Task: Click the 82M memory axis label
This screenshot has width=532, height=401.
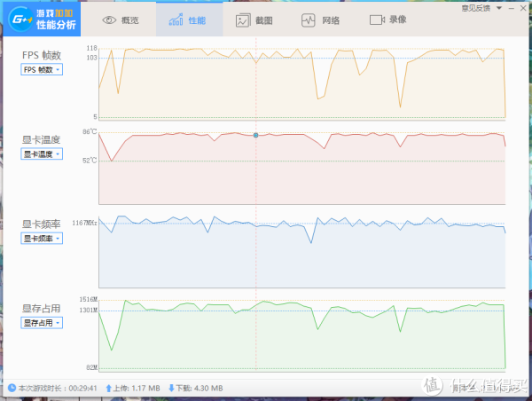Action: (91, 367)
